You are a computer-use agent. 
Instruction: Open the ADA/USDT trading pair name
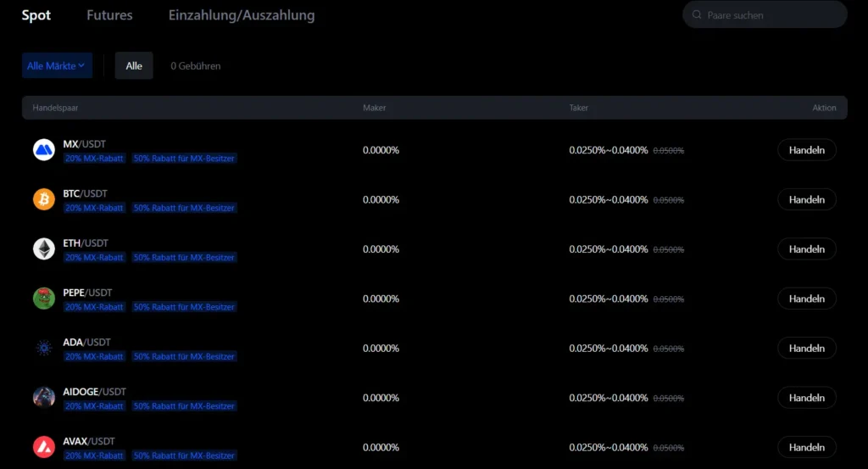tap(86, 342)
